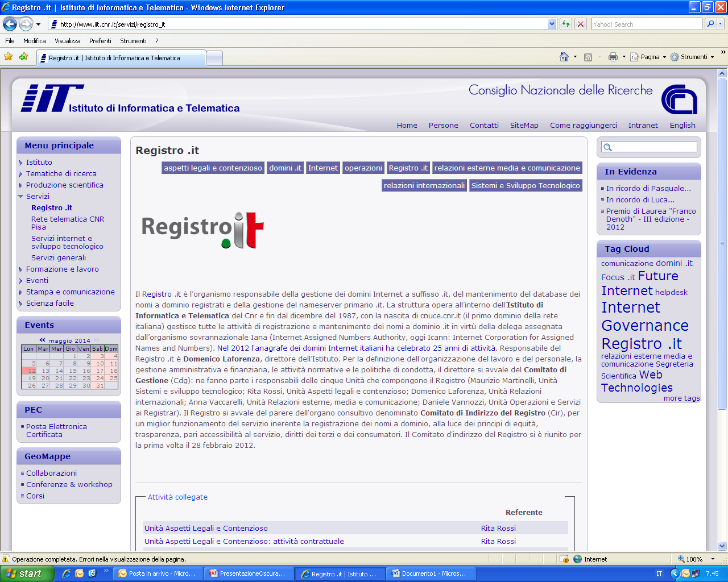Click the browser Forward arrow button

click(26, 24)
